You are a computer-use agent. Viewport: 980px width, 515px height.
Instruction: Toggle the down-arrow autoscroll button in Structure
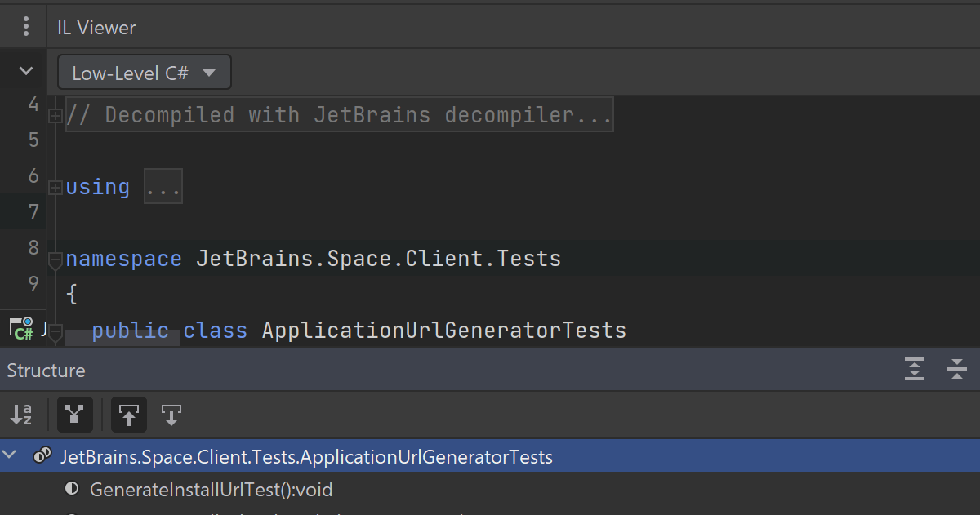point(171,415)
